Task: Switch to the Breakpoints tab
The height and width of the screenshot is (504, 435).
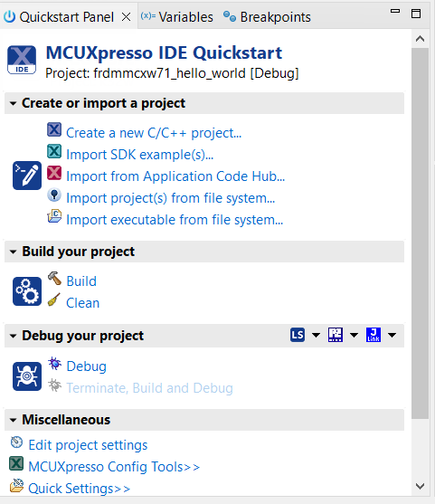Action: pos(268,16)
